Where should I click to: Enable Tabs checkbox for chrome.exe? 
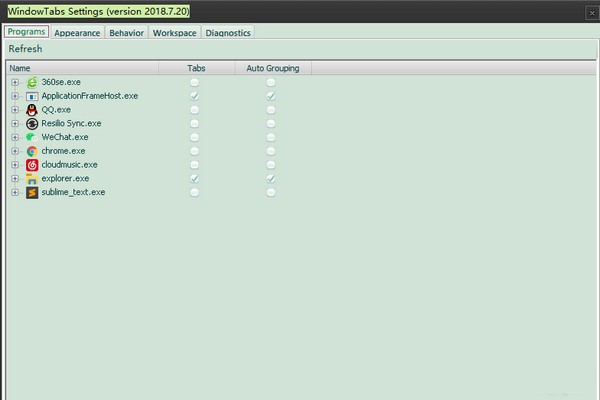click(x=194, y=150)
